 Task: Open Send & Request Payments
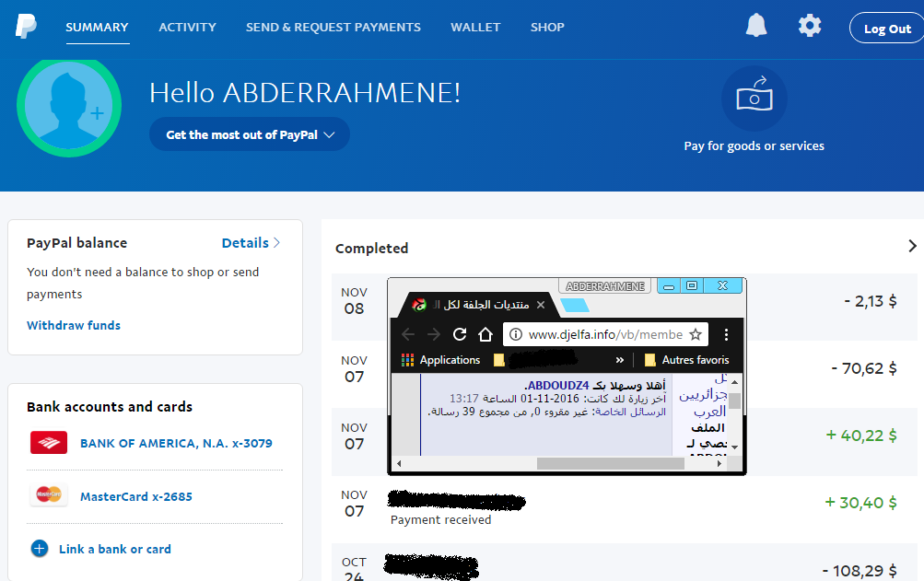333,28
